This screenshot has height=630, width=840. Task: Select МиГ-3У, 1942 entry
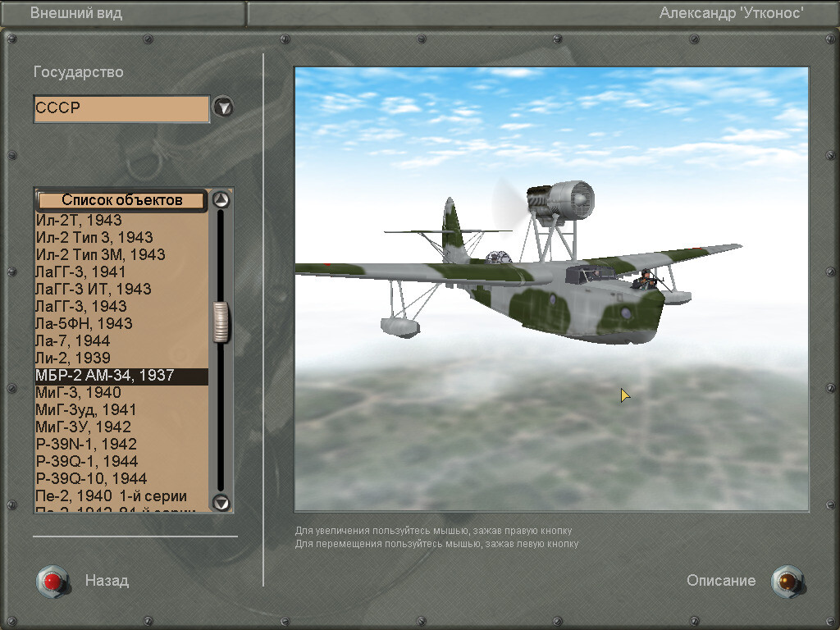[x=121, y=427]
